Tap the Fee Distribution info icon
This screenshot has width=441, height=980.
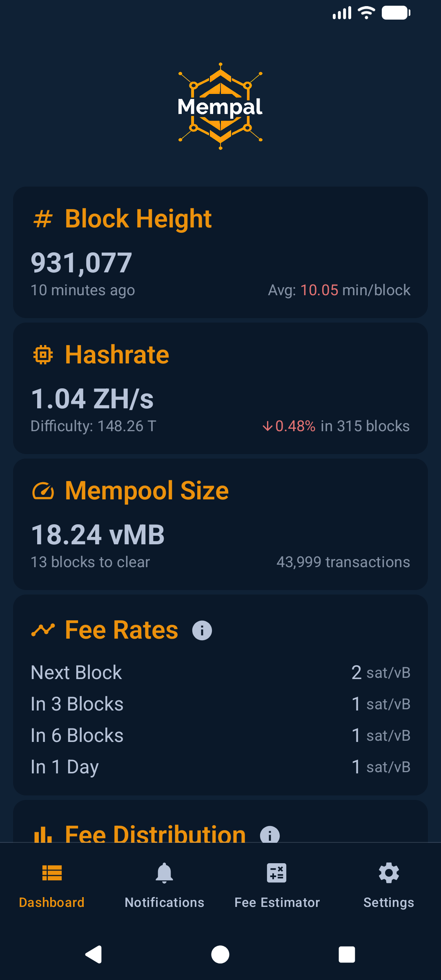(x=269, y=835)
